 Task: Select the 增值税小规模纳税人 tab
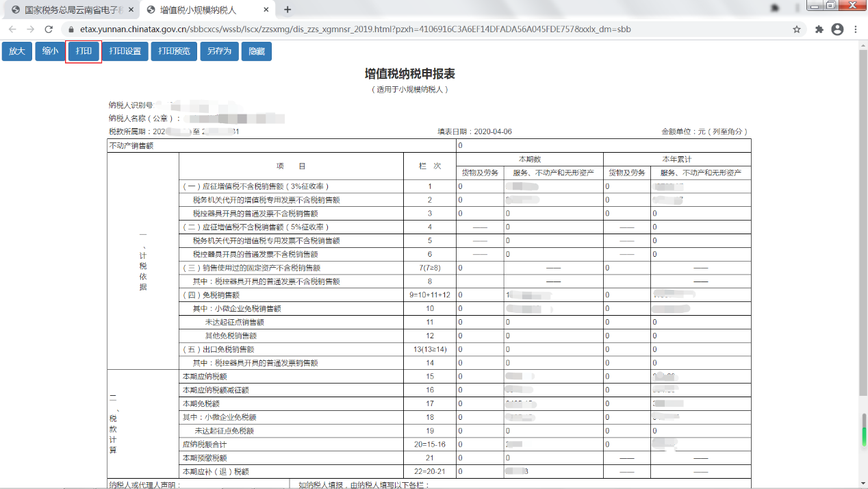point(208,10)
